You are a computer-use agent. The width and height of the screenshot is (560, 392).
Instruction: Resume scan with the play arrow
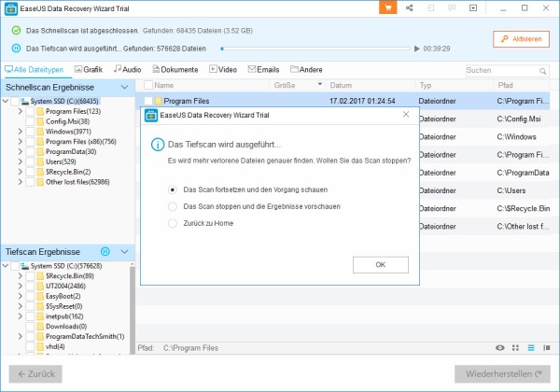click(416, 49)
